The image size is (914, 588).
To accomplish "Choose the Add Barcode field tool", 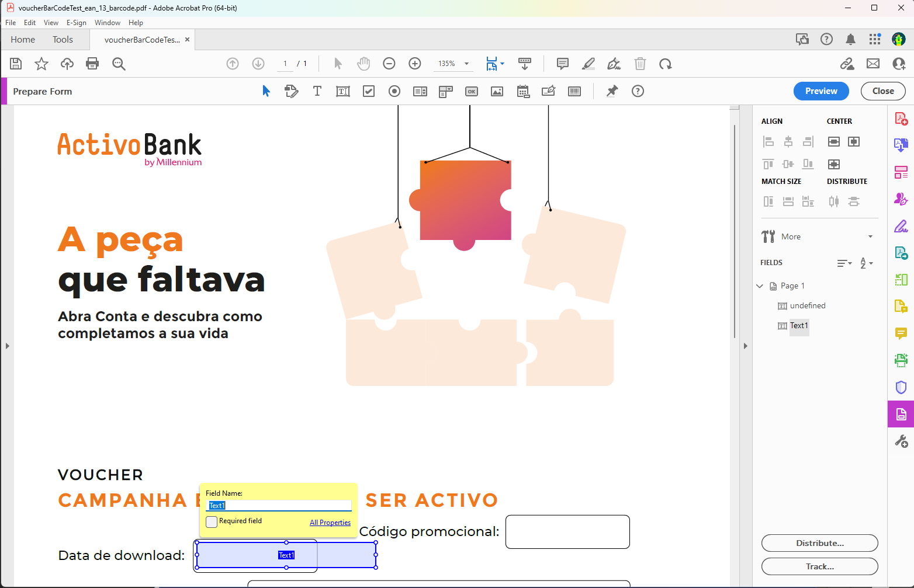I will click(x=574, y=91).
